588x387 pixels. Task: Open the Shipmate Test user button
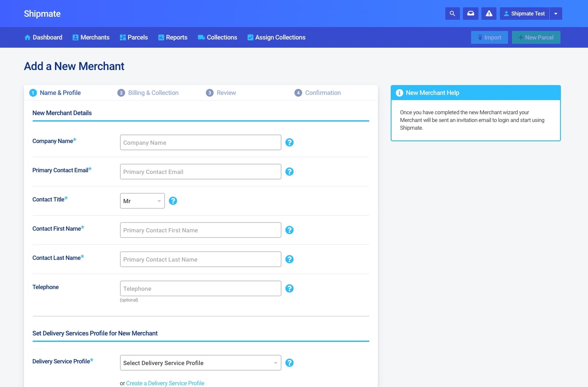pyautogui.click(x=524, y=14)
